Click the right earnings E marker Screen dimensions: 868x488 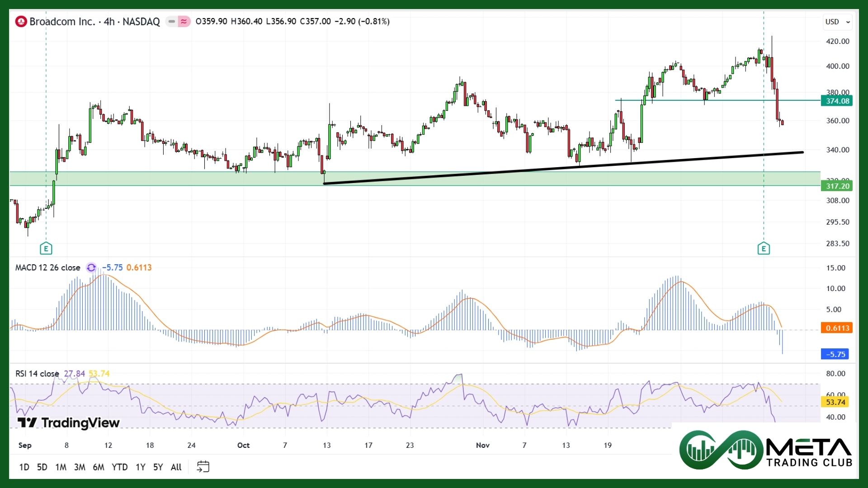coord(763,248)
